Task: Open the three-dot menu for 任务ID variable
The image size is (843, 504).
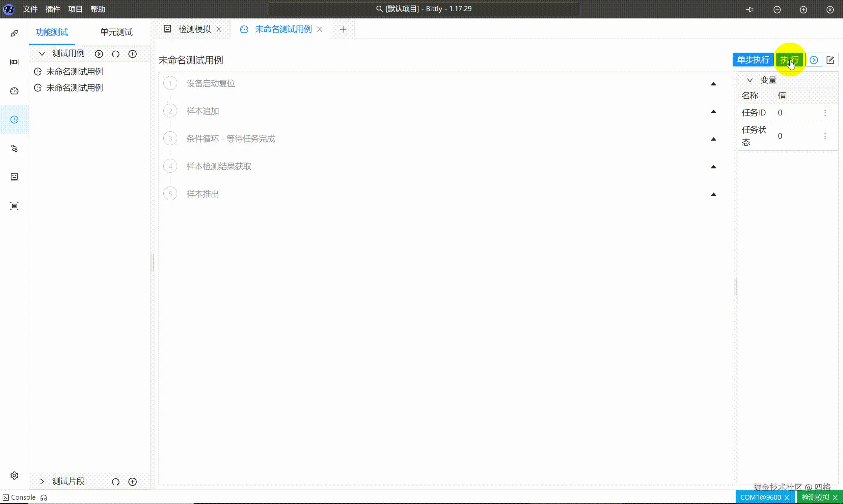Action: (825, 113)
